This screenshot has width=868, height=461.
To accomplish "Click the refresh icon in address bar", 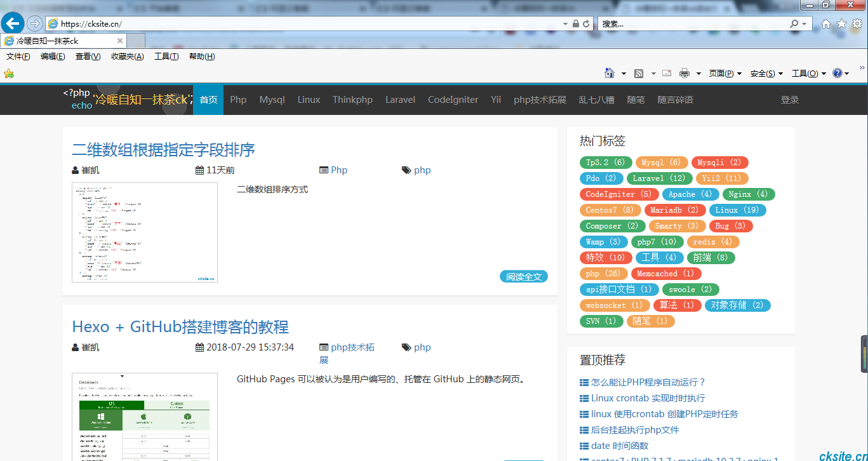I will (586, 23).
